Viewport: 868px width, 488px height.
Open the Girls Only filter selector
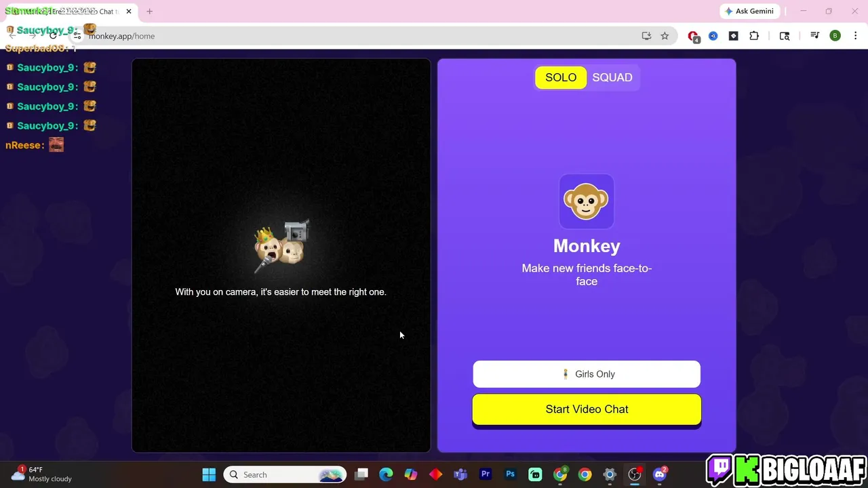(x=587, y=374)
